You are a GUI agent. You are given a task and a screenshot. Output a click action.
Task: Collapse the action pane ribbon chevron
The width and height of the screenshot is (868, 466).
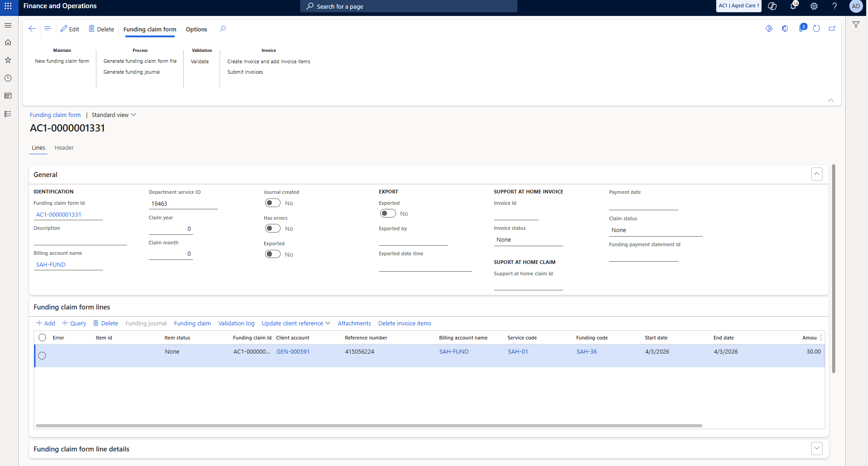click(x=831, y=100)
